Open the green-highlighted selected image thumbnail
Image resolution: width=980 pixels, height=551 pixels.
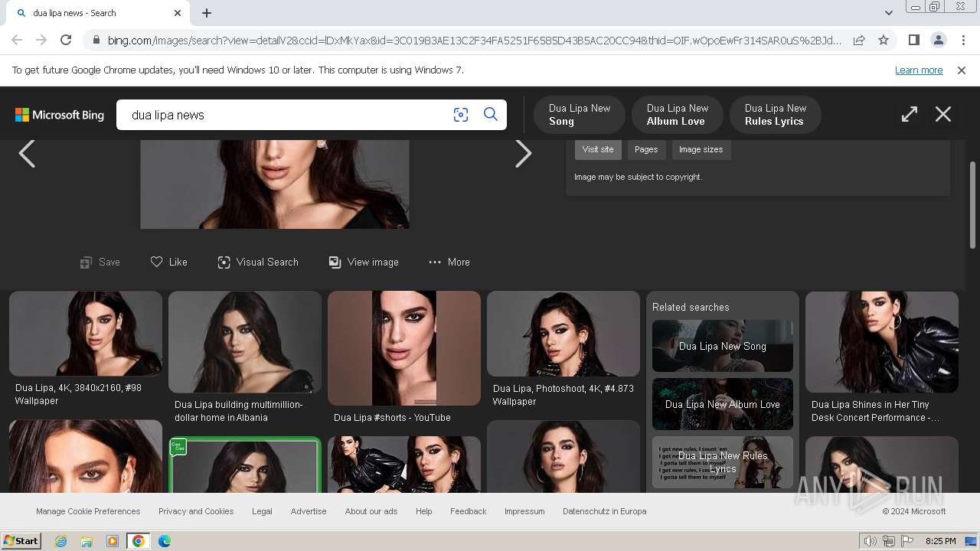[x=245, y=465]
